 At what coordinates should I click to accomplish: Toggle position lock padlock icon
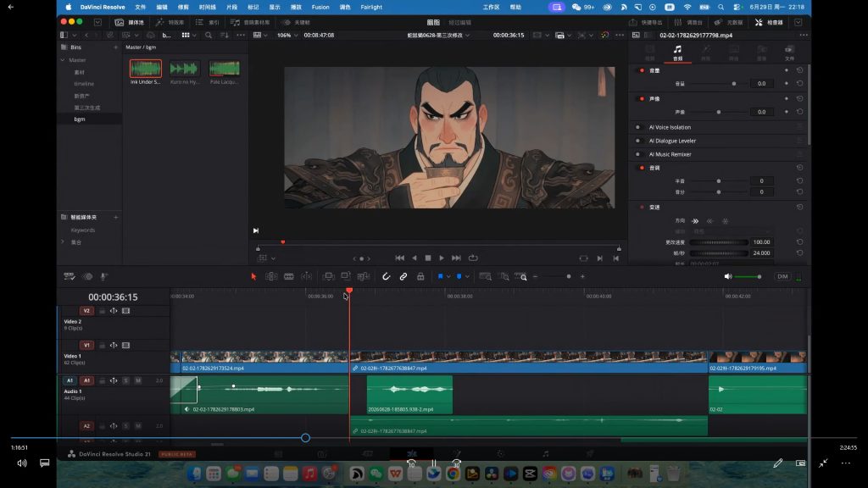[420, 277]
